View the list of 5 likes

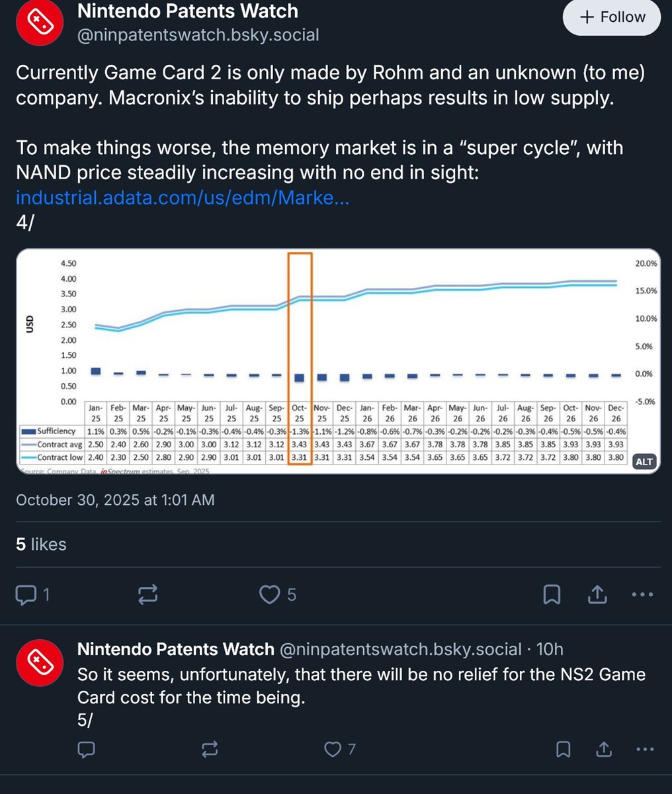point(41,544)
